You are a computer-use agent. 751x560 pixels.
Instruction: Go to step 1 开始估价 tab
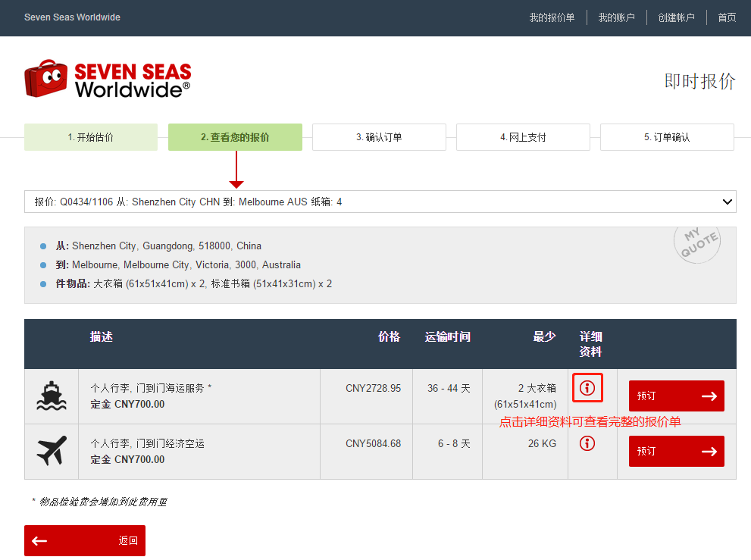tap(91, 137)
